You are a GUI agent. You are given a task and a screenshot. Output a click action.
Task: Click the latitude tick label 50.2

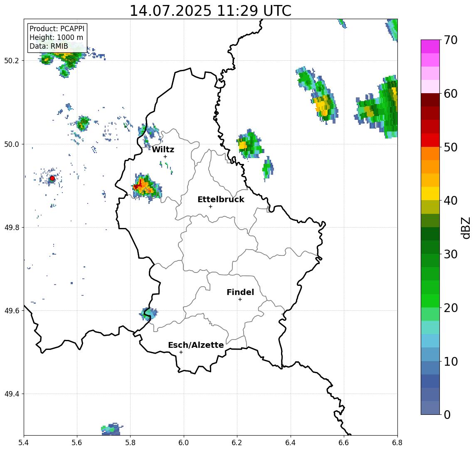tap(12, 60)
